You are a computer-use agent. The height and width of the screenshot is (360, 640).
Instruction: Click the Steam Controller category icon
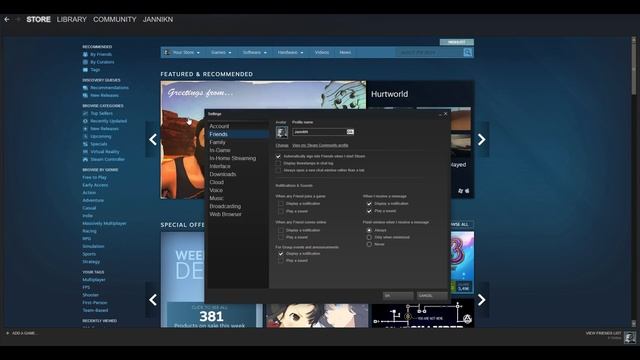point(85,160)
